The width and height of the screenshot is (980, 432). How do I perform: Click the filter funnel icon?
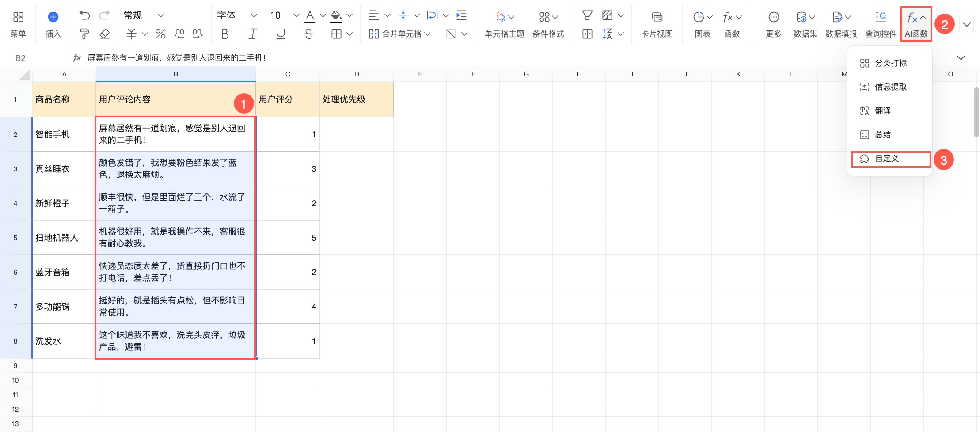[x=587, y=16]
